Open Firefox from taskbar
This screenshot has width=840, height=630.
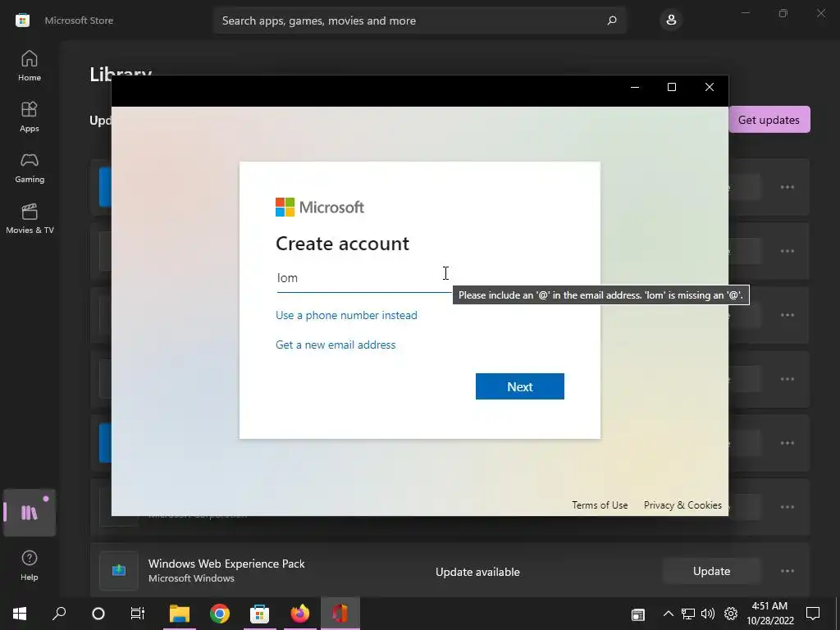point(300,614)
